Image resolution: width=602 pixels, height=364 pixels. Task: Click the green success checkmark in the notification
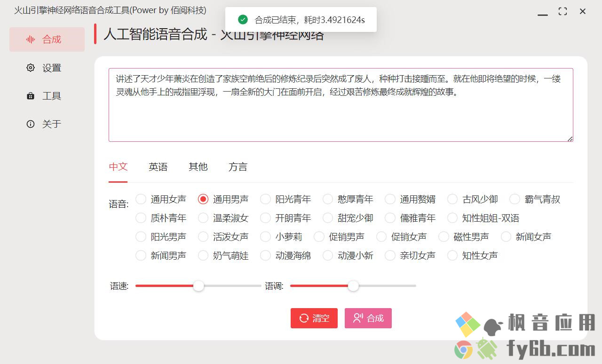243,20
